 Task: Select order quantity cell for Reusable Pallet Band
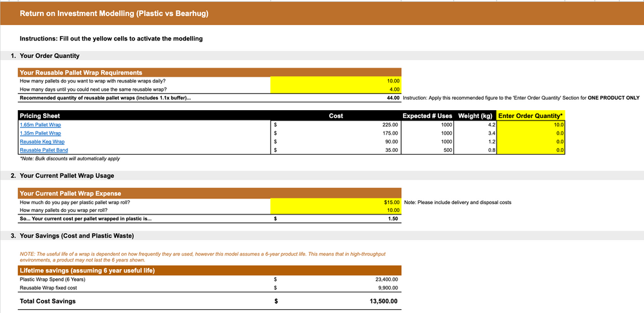(x=531, y=149)
